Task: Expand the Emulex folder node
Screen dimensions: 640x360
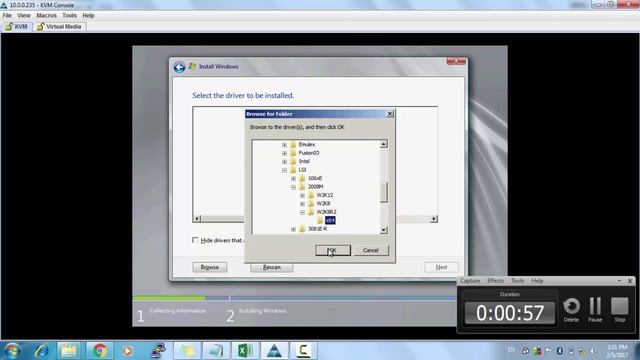Action: 284,144
